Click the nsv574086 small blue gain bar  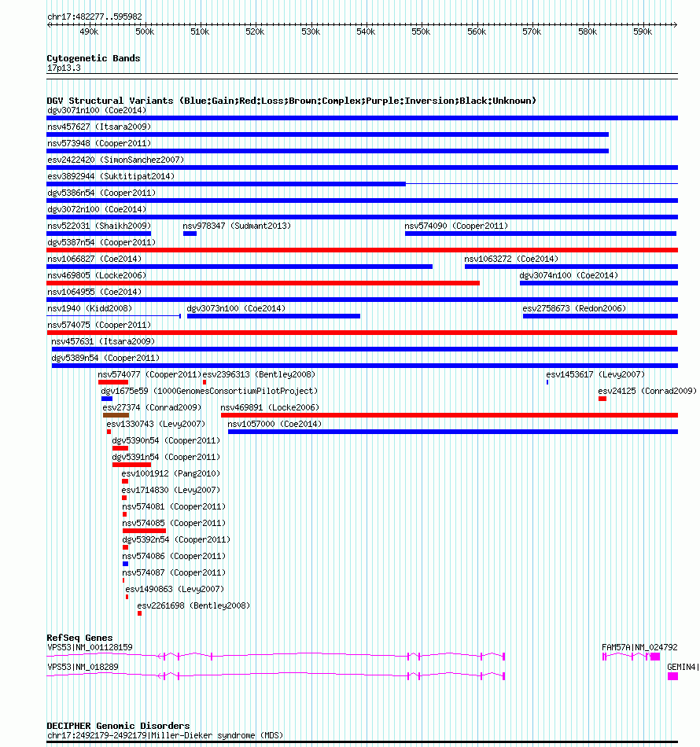125,564
